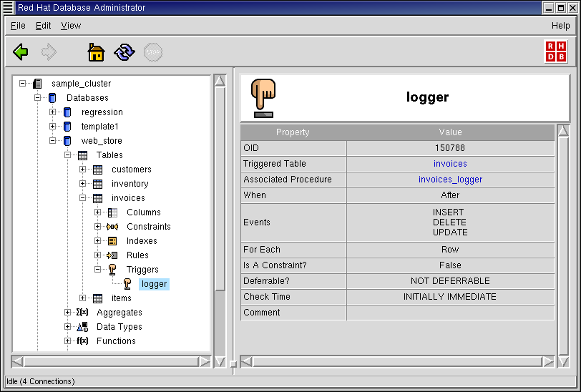Click the Indexes icon
Viewport: 581px width, 392px height.
point(112,241)
